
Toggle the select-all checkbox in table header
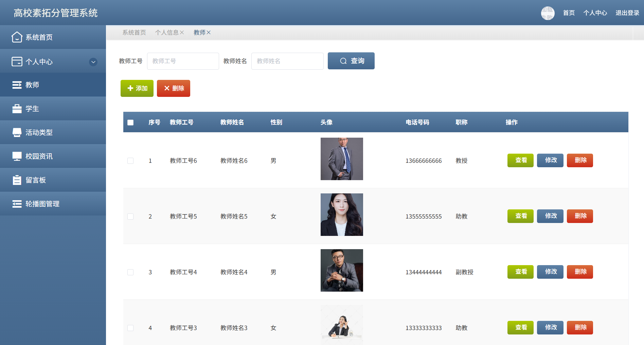[x=130, y=122]
